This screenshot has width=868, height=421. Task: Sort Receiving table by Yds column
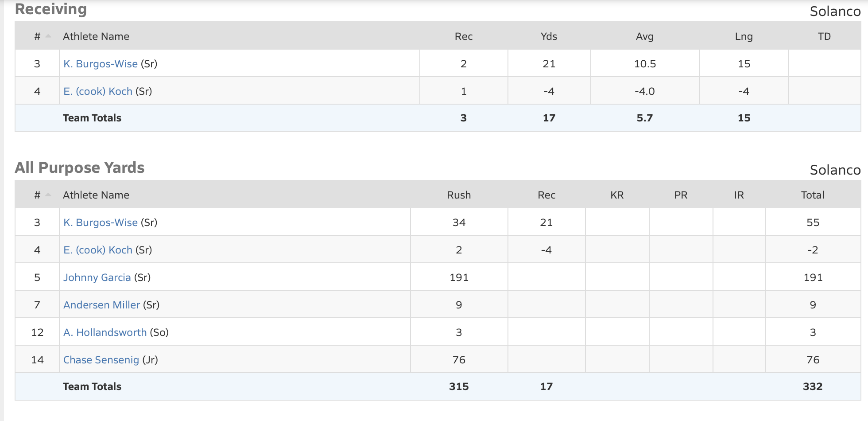pos(549,36)
